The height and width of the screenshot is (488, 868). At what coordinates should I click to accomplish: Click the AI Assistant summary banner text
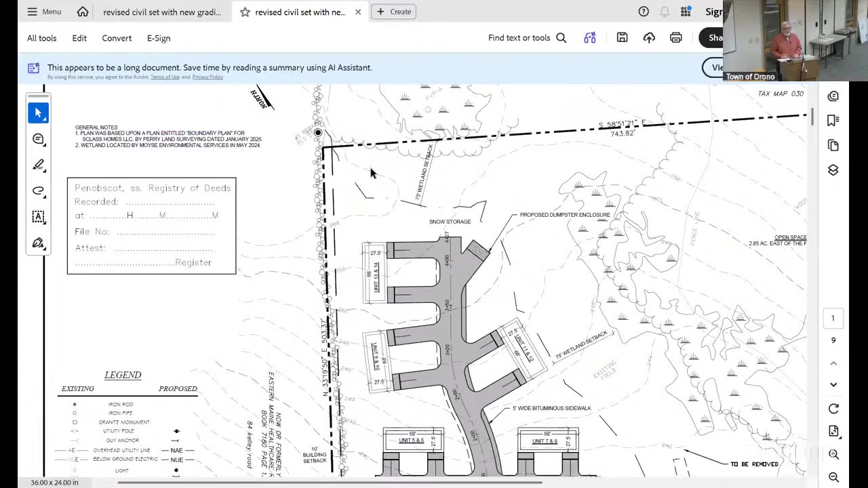click(x=210, y=68)
